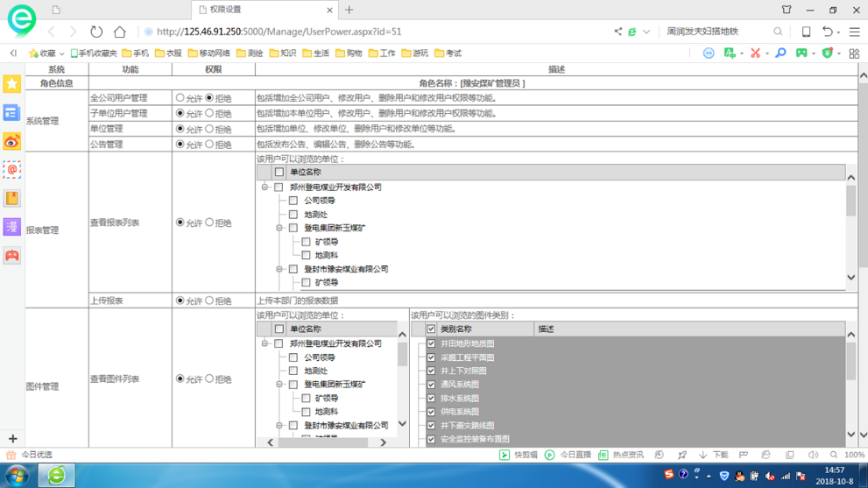Viewport: 868px width, 488px height.
Task: Select 拒绝 for 公告管理
Action: tap(209, 145)
